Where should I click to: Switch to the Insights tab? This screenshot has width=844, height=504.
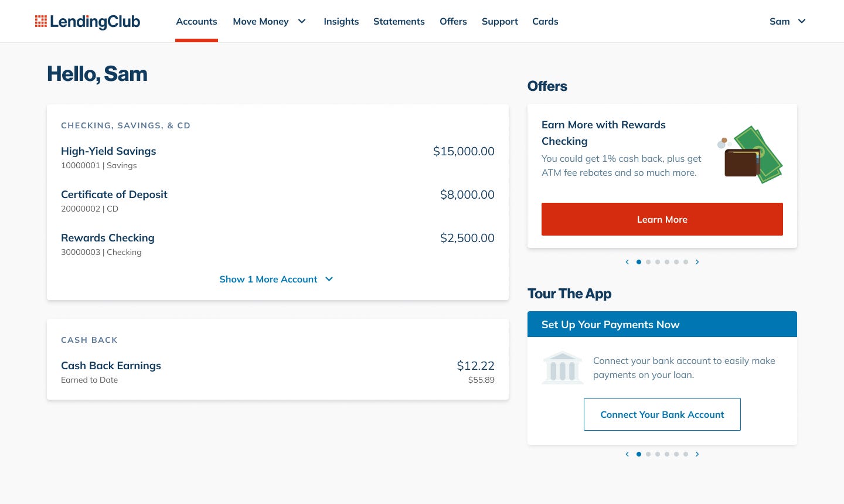[341, 22]
